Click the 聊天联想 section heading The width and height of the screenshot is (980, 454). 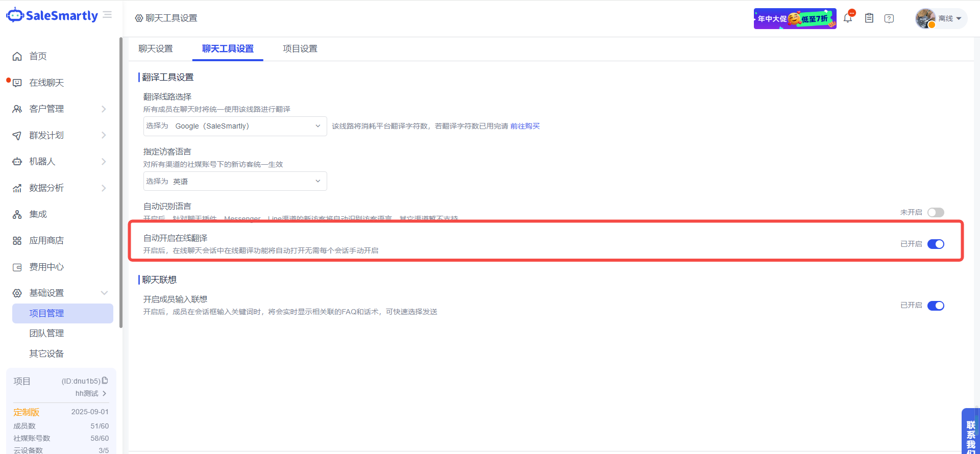(x=159, y=280)
